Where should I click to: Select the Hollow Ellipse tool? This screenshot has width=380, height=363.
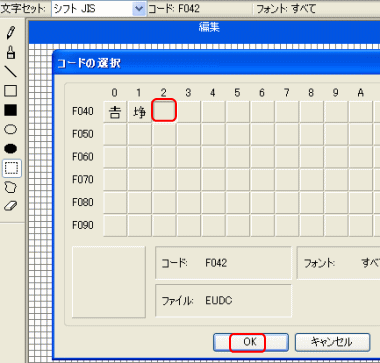point(11,129)
